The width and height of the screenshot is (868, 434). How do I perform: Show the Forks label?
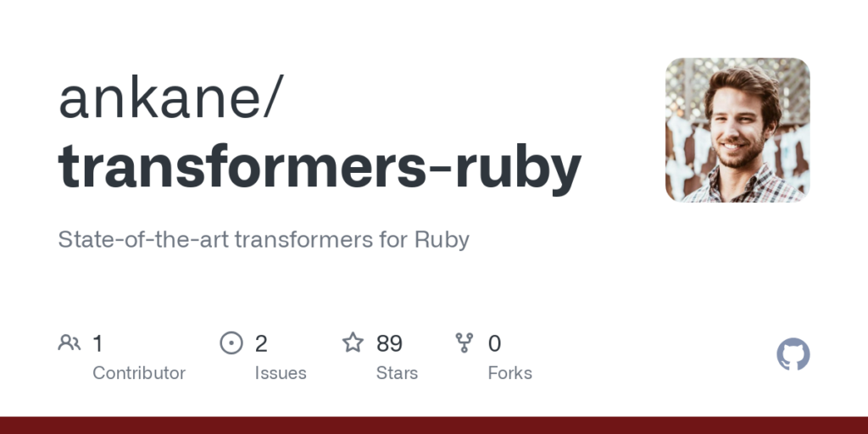tap(509, 373)
